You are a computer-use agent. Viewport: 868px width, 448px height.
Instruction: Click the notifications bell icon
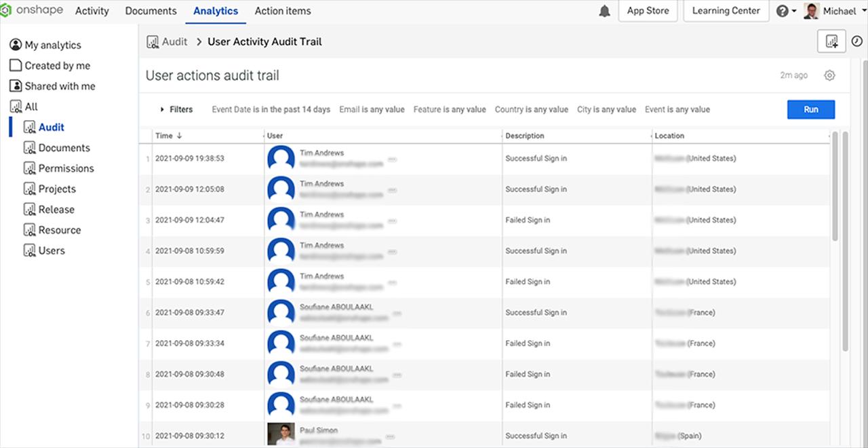(604, 11)
